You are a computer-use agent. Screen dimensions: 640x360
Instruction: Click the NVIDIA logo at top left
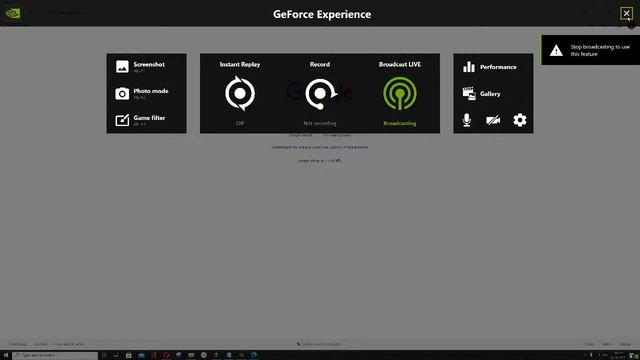pos(13,13)
